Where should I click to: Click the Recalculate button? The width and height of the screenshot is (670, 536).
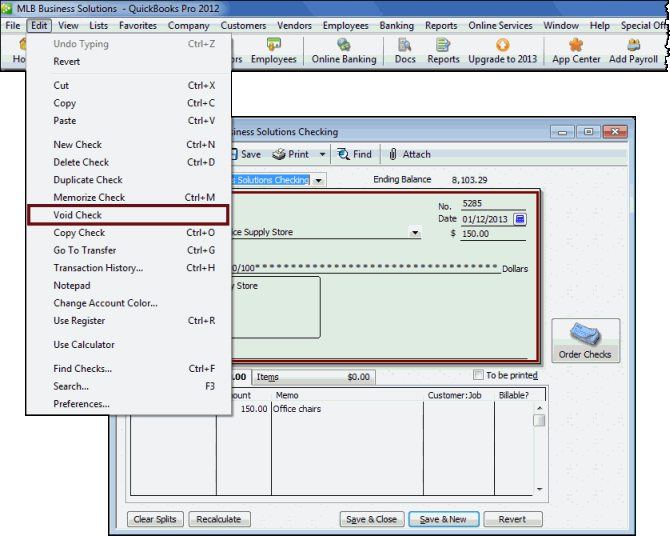219,519
